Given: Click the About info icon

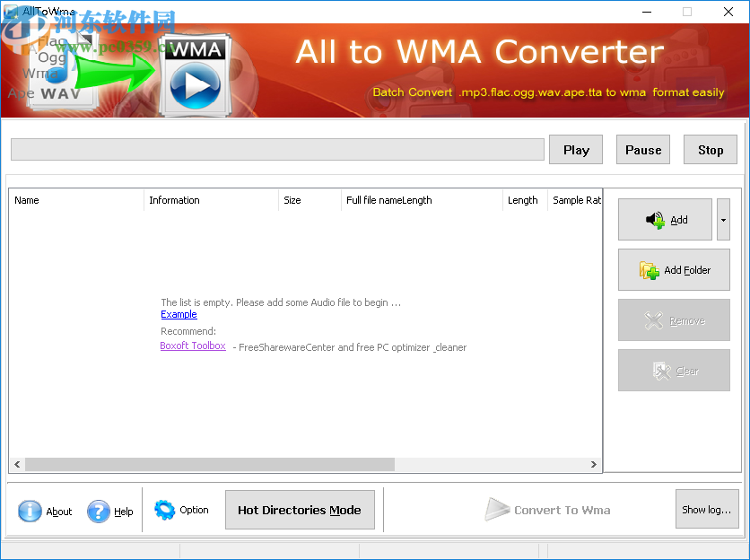Looking at the screenshot, I should coord(30,509).
